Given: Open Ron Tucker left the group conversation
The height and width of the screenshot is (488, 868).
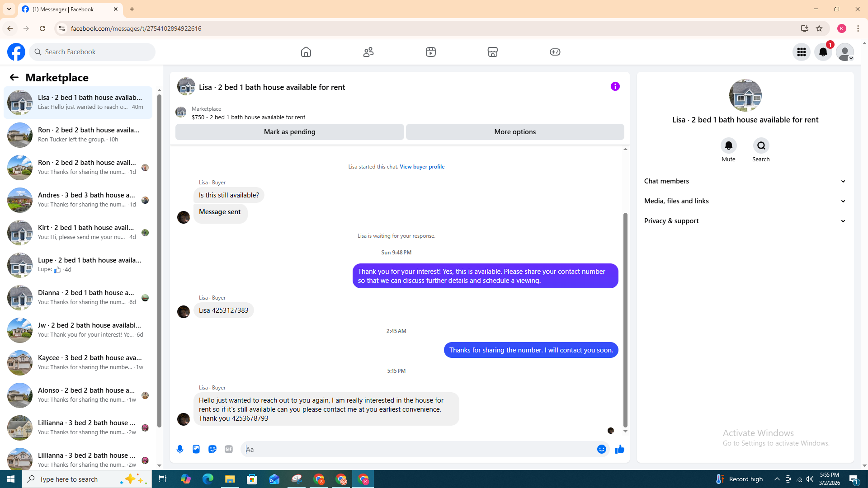Looking at the screenshot, I should point(78,135).
